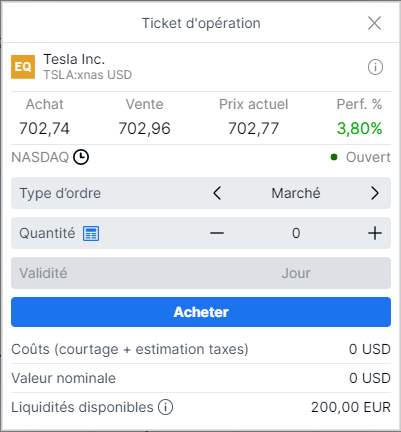
Task: Close the Ticket d'opération dialog
Action: pos(374,23)
